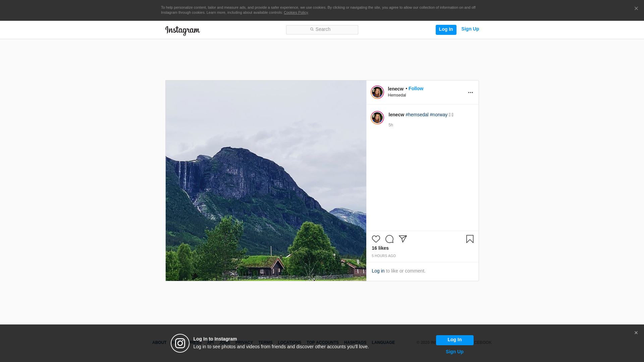Open the LANGUAGE footer selector
Image resolution: width=644 pixels, height=362 pixels.
[x=383, y=343]
